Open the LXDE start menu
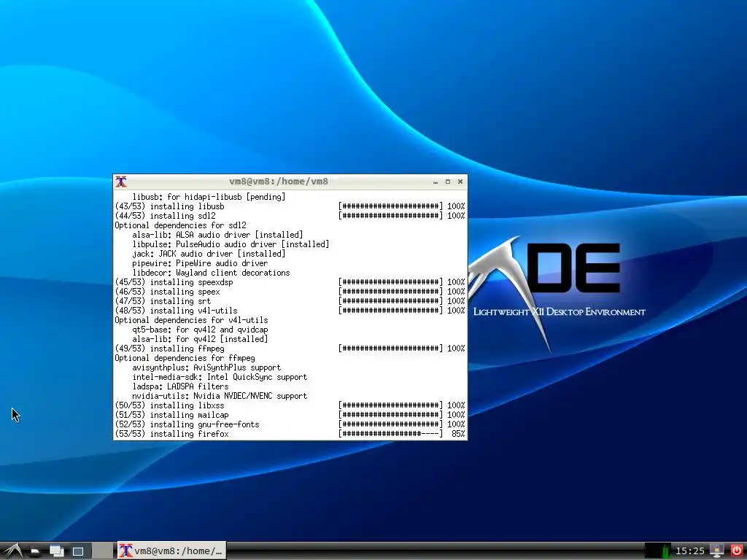The image size is (747, 560). point(12,551)
